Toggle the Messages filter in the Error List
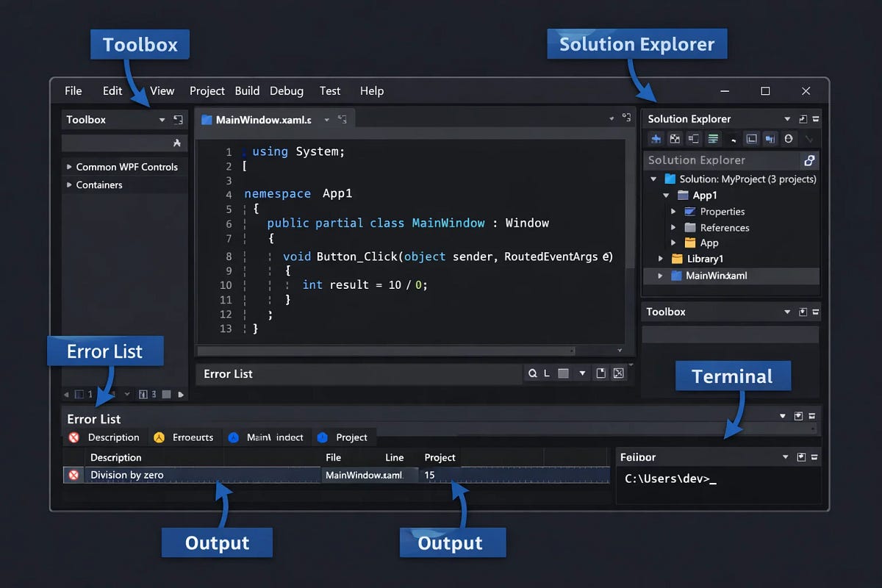The height and width of the screenshot is (588, 882). coord(266,437)
